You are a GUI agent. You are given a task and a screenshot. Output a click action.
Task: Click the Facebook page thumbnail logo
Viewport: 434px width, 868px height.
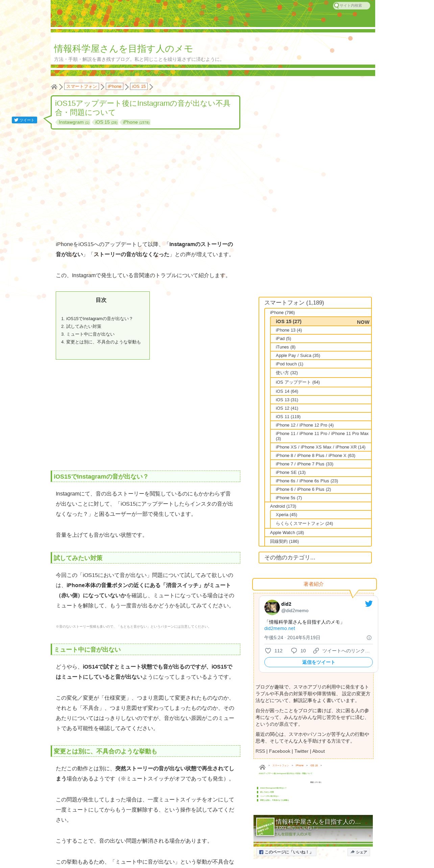pos(265,827)
